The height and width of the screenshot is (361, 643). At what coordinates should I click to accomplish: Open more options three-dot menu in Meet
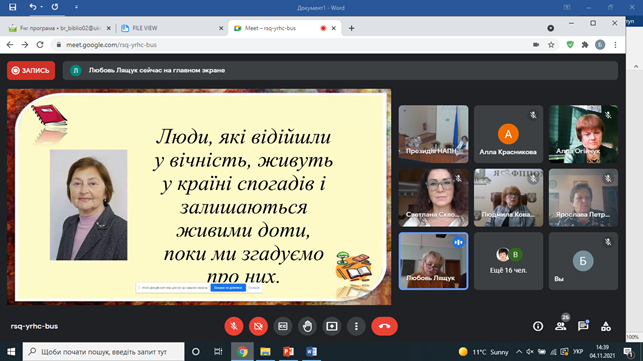tap(356, 326)
